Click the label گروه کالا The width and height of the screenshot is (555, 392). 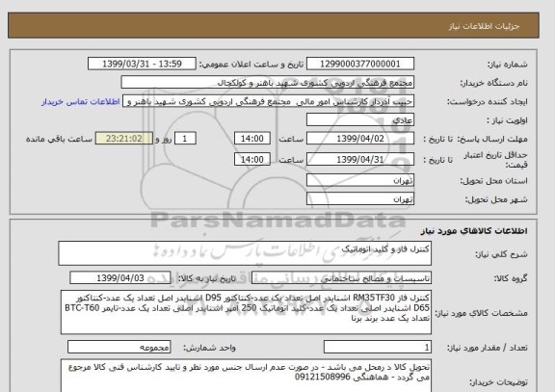(511, 278)
